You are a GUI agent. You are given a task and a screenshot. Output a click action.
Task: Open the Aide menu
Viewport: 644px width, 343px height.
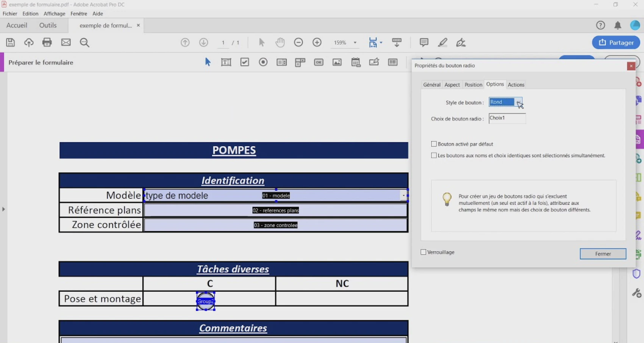click(x=98, y=14)
